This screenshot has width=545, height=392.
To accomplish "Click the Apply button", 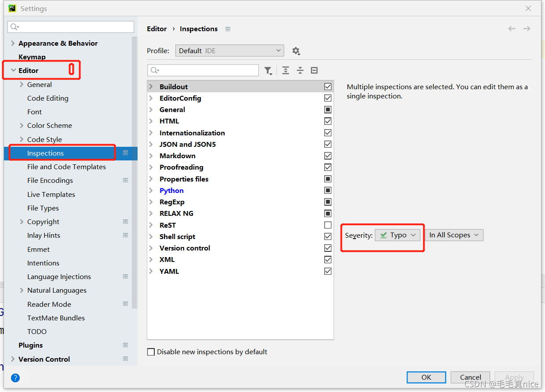I will coord(514,377).
